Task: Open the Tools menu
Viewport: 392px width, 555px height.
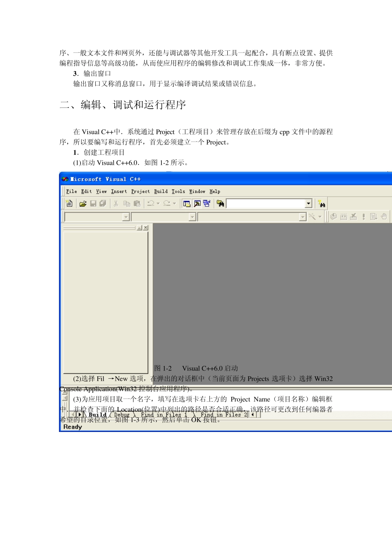Action: point(178,192)
